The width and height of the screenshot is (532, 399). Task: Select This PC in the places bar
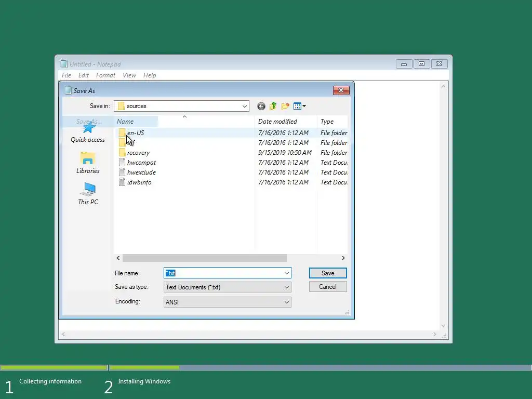[x=88, y=194]
